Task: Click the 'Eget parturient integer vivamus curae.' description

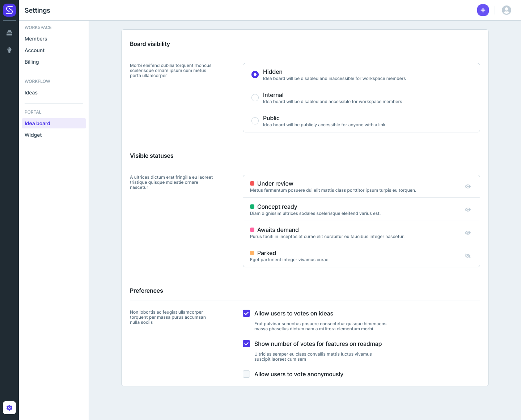Action: [290, 260]
